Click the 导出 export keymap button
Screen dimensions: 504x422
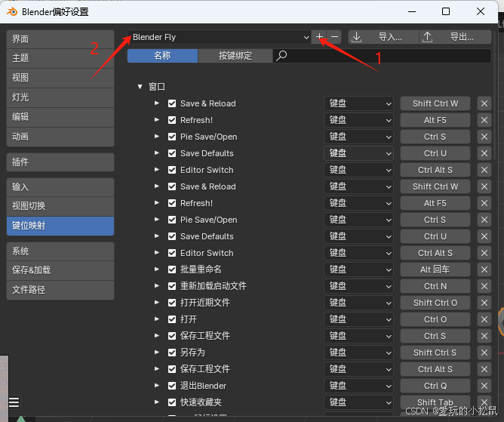point(456,37)
